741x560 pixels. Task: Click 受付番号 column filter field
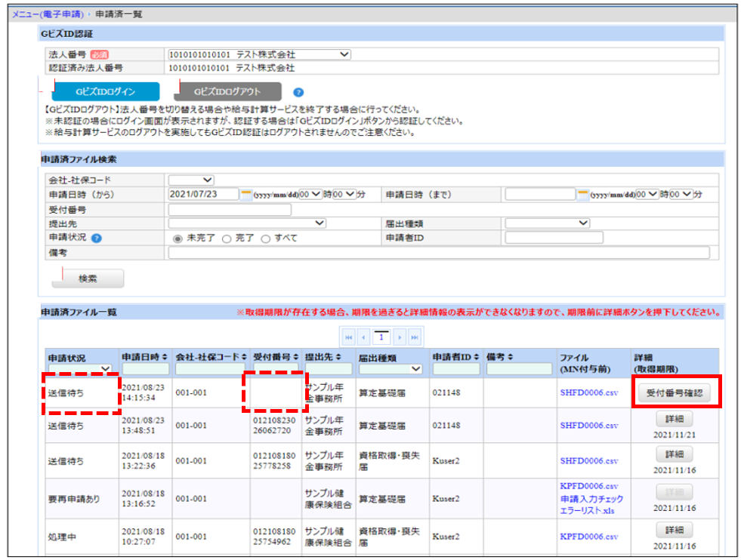(x=276, y=368)
